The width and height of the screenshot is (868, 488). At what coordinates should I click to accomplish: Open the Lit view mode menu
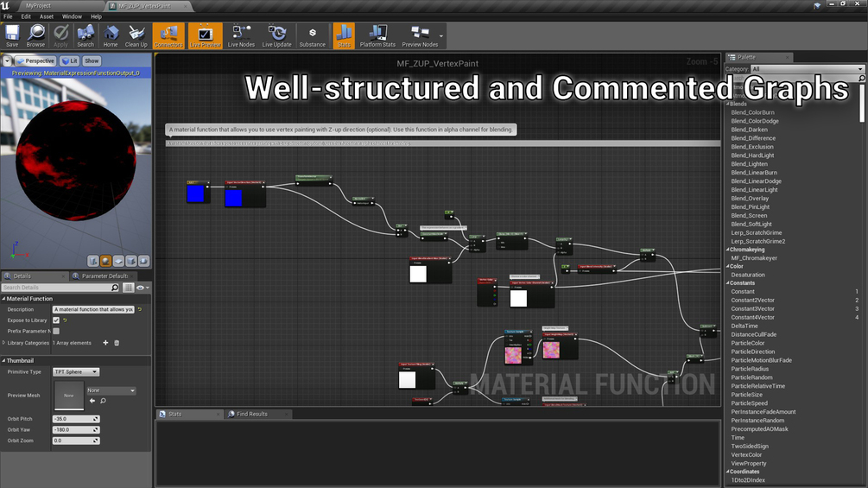70,60
